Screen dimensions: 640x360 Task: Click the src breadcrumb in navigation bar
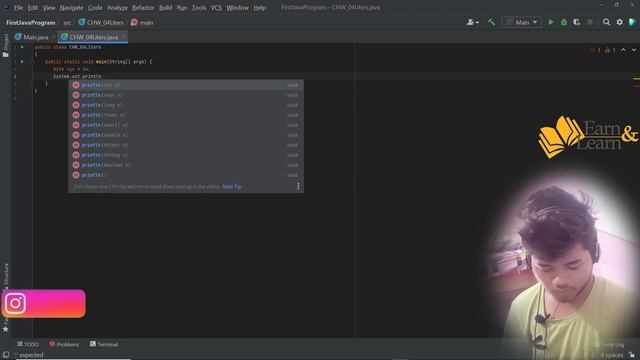point(67,23)
